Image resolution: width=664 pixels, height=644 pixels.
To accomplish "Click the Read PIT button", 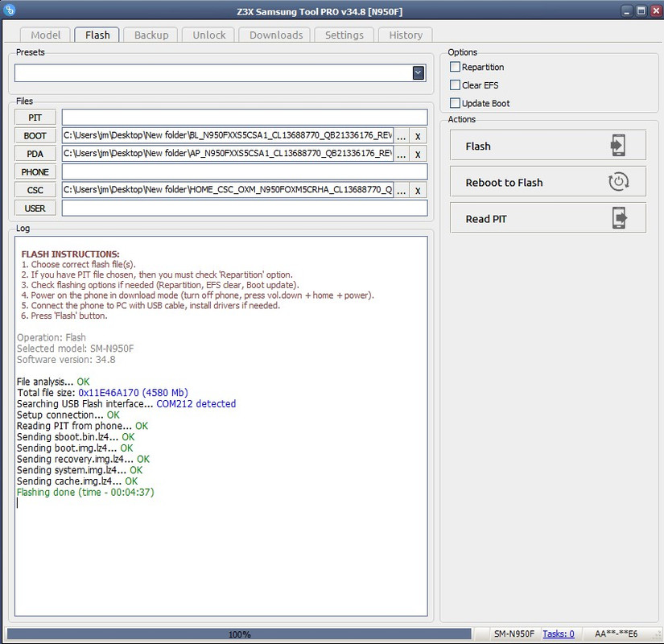I will [x=548, y=218].
